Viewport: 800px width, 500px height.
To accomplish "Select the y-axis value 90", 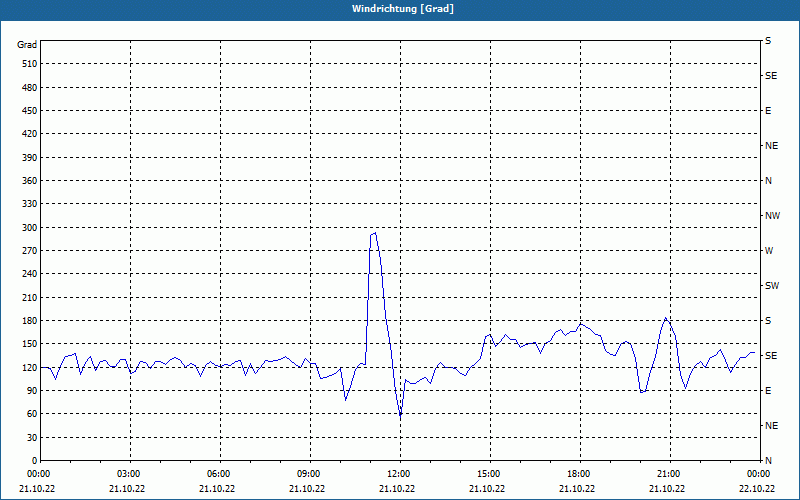I will [x=32, y=391].
